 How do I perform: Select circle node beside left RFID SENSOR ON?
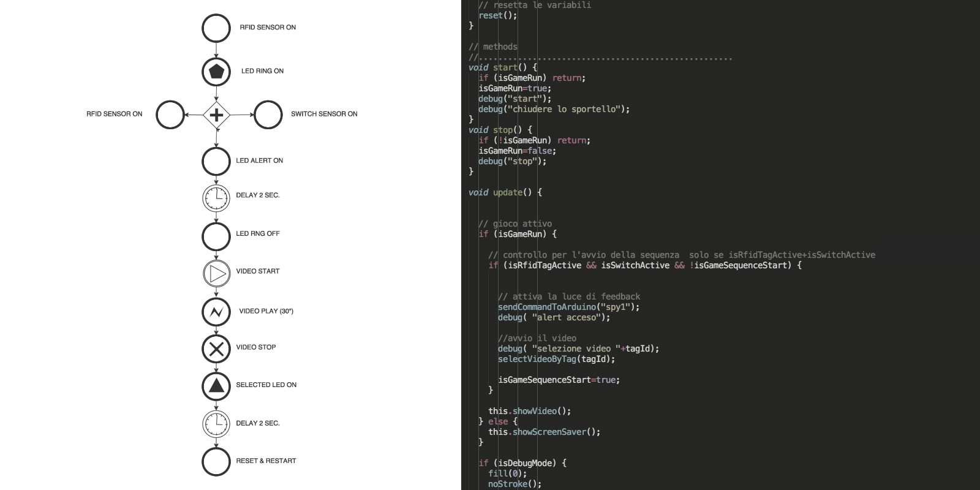(x=170, y=115)
